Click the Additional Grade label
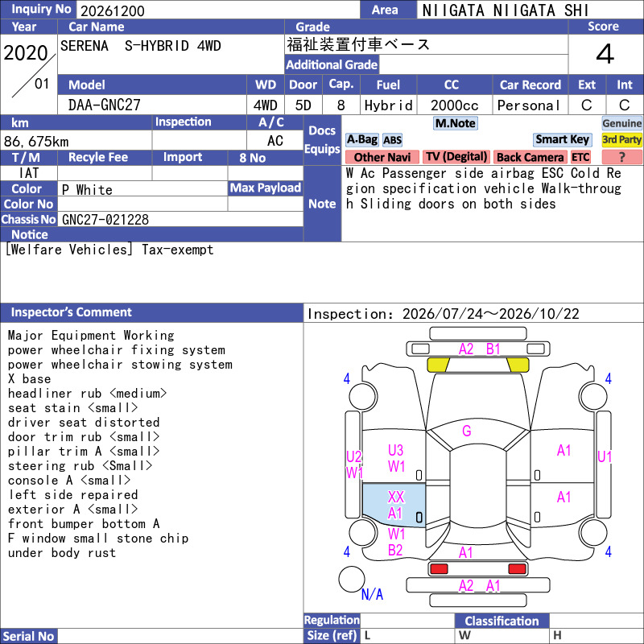 click(332, 64)
